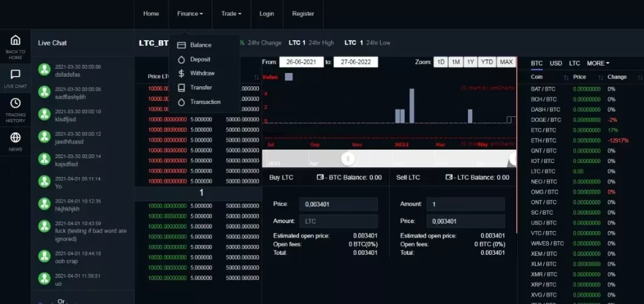The height and width of the screenshot is (304, 644).
Task: Click the chart scrollbar left handle
Action: pyautogui.click(x=348, y=159)
